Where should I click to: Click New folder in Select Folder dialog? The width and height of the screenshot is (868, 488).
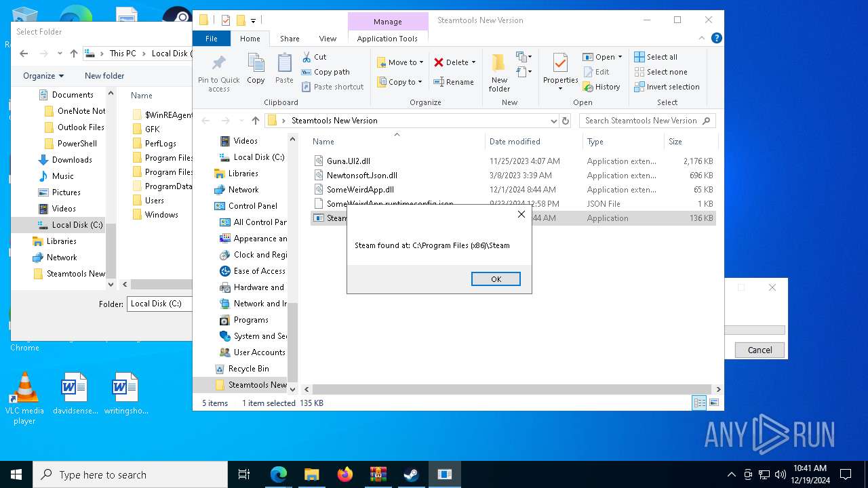(x=104, y=76)
